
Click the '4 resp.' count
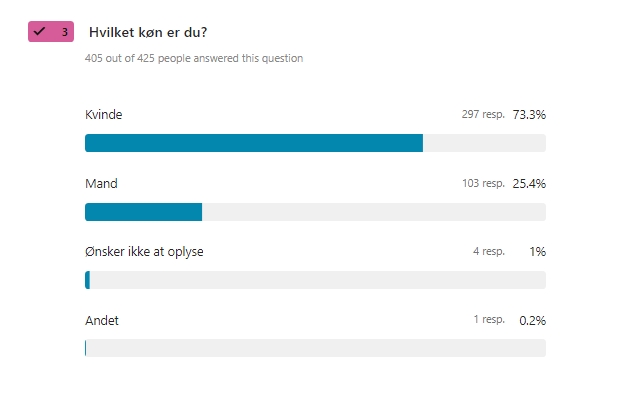pos(489,252)
